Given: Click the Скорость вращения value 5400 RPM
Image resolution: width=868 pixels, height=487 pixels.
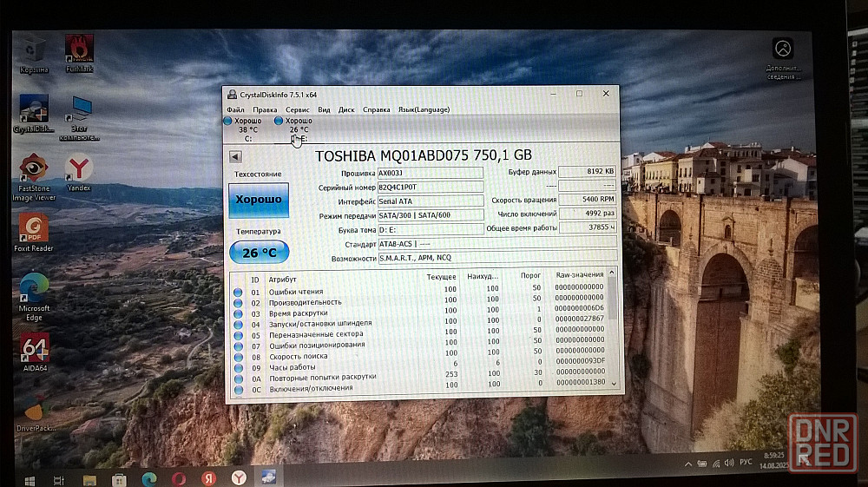Looking at the screenshot, I should point(588,200).
